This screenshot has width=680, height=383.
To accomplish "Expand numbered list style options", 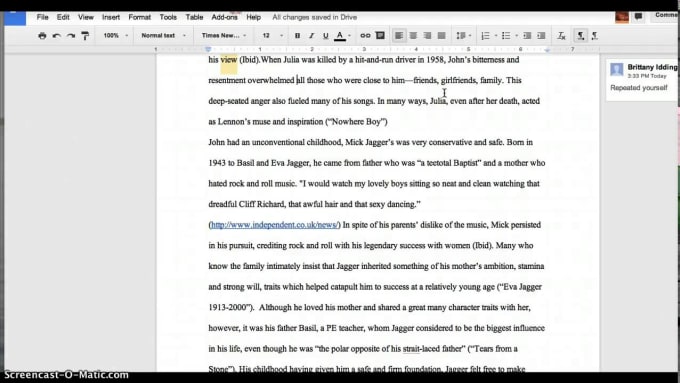I will click(496, 36).
